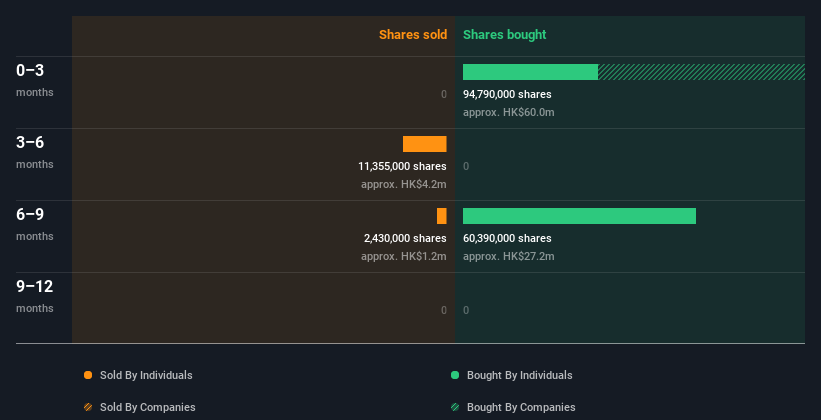Click the striped Sold By Companies legend icon
821x420 pixels.
88,407
